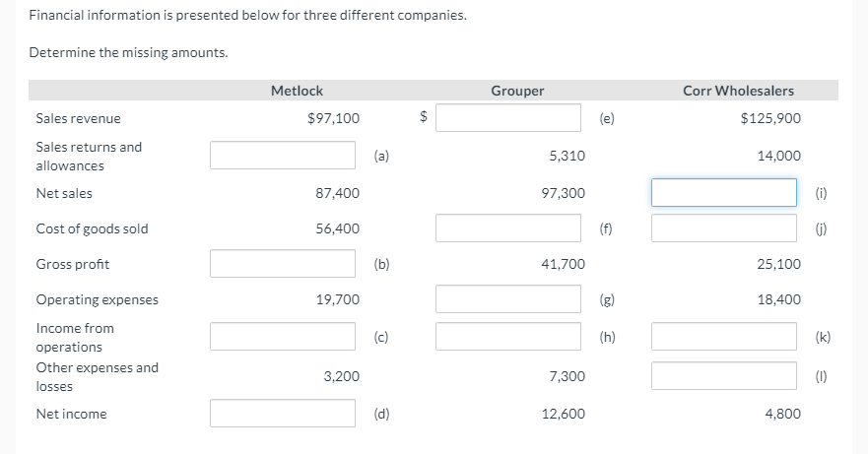This screenshot has width=868, height=454.
Task: Select Metlock's Gross profit input field (b)
Action: click(x=283, y=263)
